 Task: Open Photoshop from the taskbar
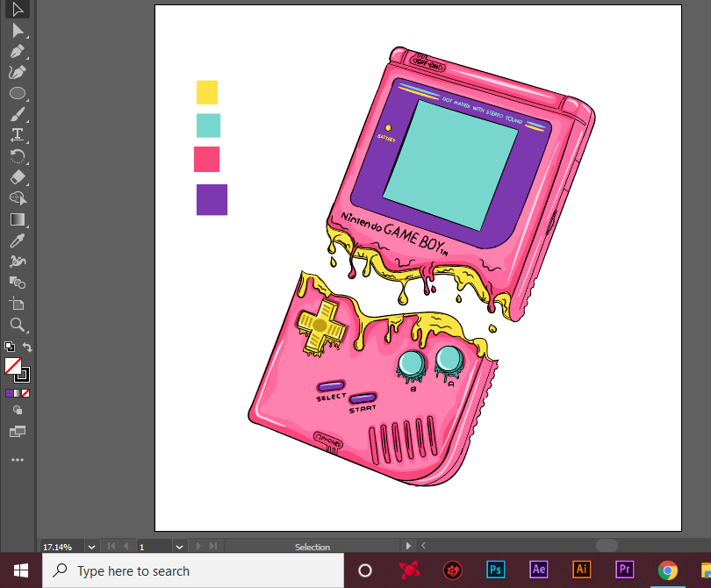495,570
